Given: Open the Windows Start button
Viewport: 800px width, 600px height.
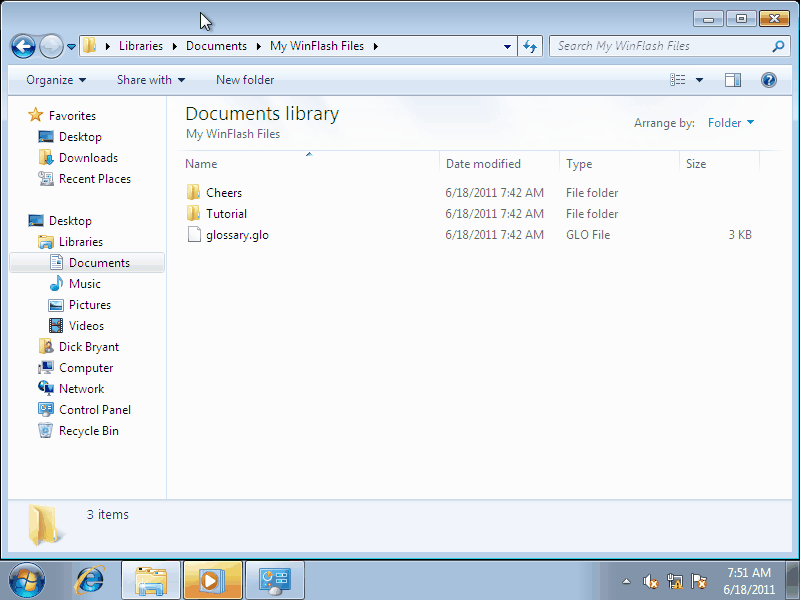Looking at the screenshot, I should [27, 581].
